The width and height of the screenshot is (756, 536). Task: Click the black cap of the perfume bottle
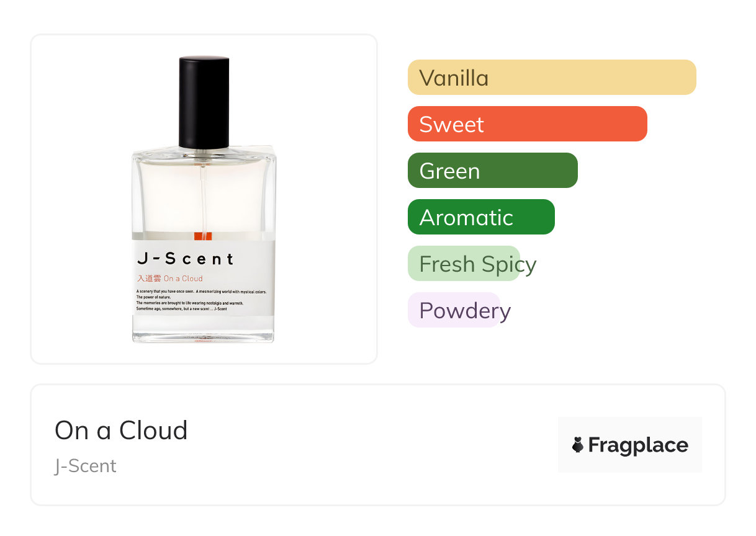(x=204, y=102)
